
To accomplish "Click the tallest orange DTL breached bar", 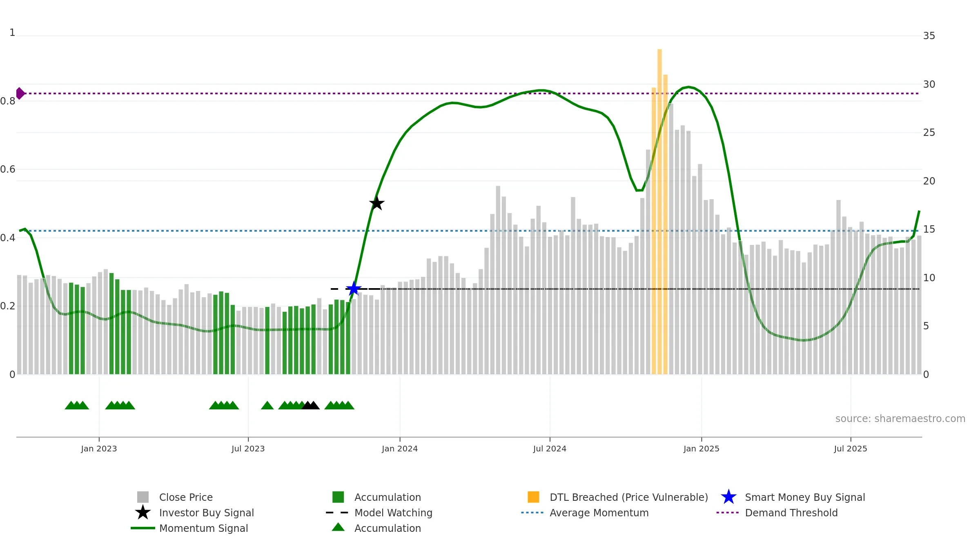I will pyautogui.click(x=659, y=211).
